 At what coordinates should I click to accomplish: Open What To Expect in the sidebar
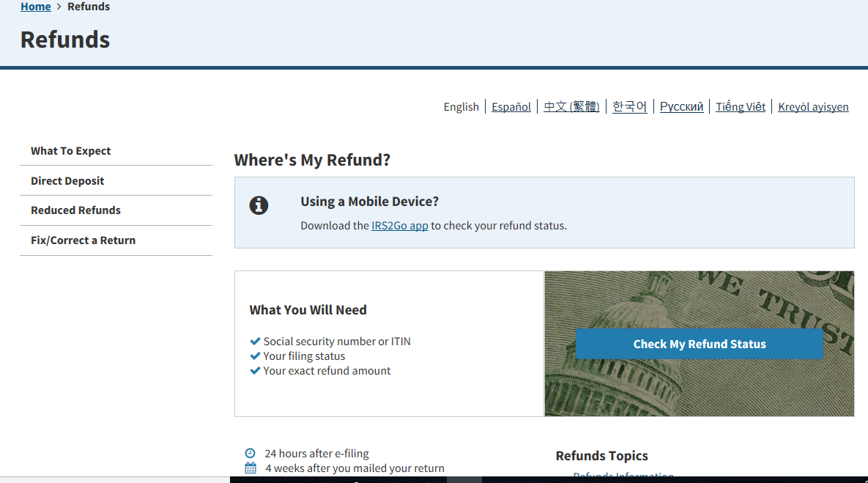(71, 151)
